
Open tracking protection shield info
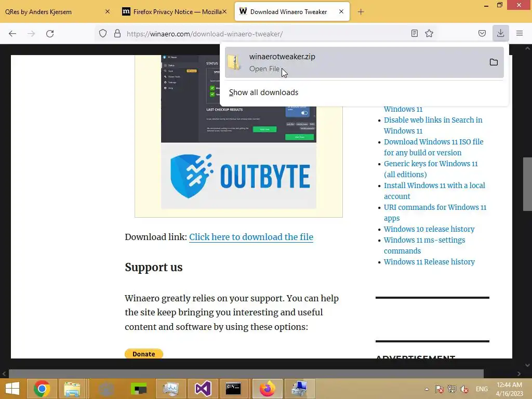pyautogui.click(x=103, y=33)
